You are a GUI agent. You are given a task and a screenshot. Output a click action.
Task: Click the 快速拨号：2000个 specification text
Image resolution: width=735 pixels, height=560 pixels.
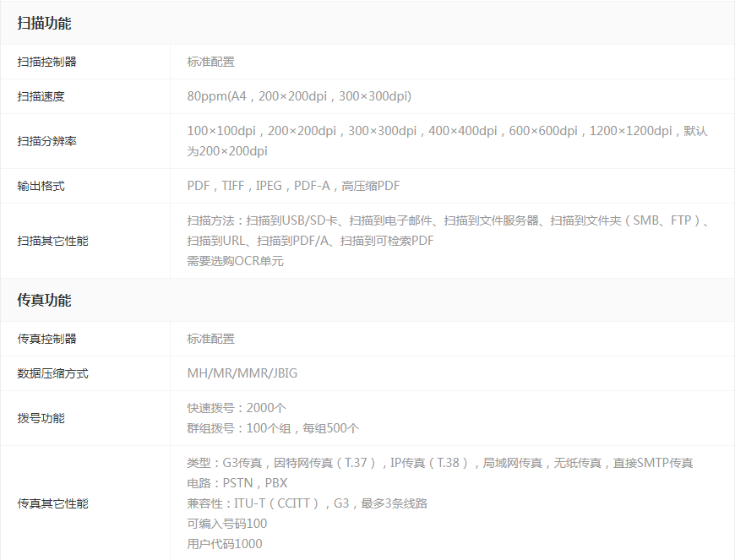point(237,407)
